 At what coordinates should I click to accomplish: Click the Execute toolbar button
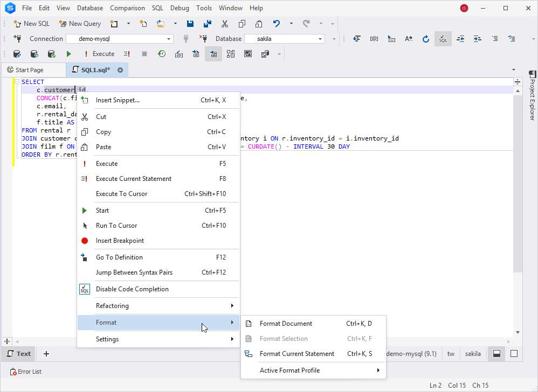click(99, 54)
